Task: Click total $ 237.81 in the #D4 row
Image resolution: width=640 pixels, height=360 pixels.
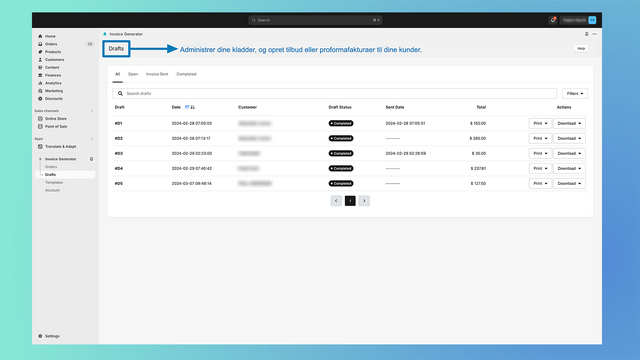Action: (478, 169)
